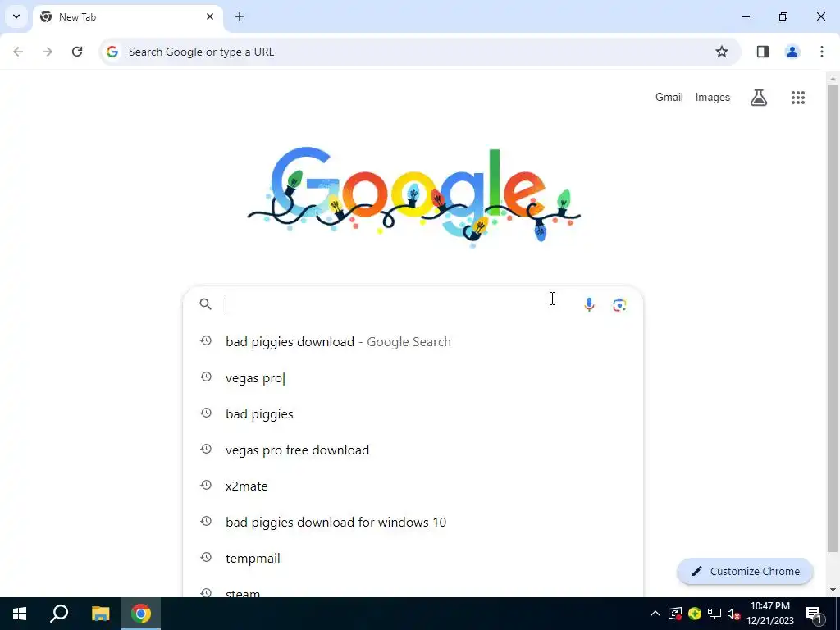Start voice search with microphone
The image size is (840, 630).
tap(589, 304)
